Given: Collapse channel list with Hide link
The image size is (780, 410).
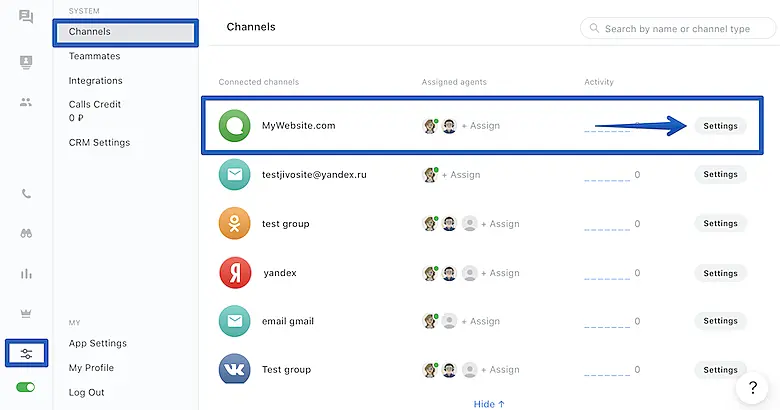Looking at the screenshot, I should pos(489,404).
